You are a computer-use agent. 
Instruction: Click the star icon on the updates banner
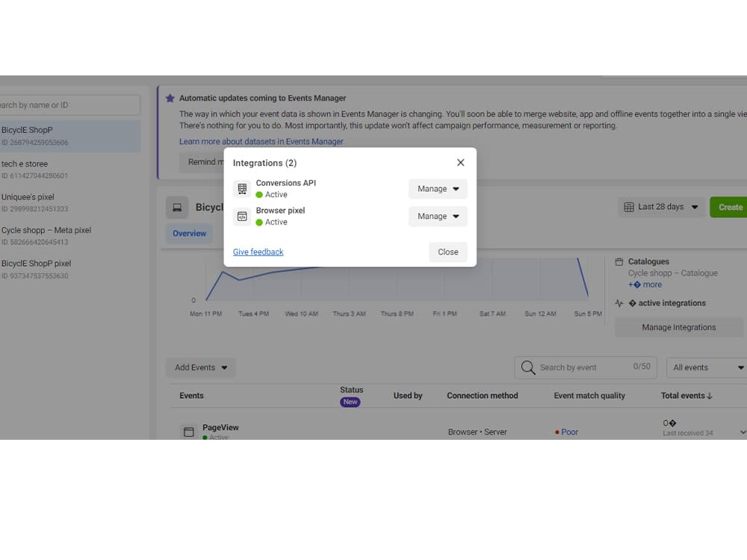170,98
